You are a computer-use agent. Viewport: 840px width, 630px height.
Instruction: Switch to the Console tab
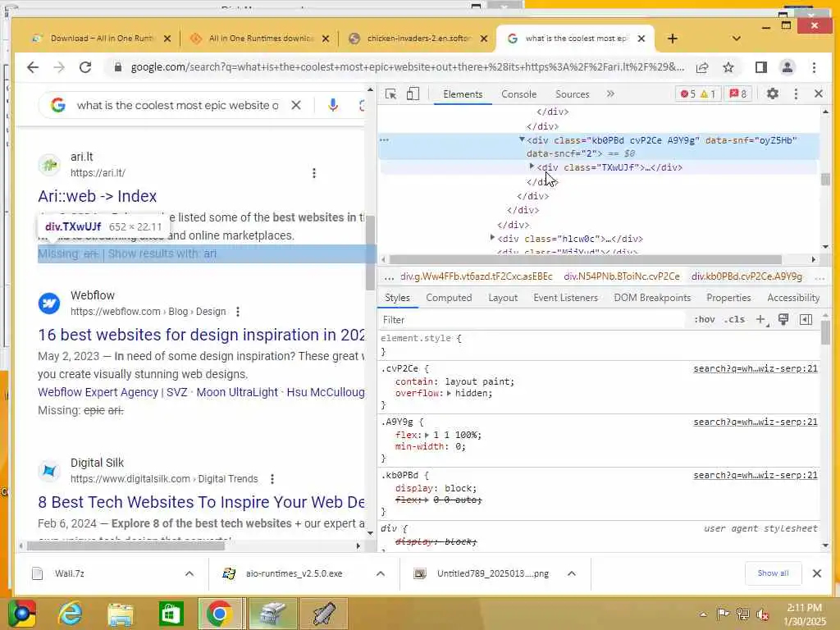point(518,94)
